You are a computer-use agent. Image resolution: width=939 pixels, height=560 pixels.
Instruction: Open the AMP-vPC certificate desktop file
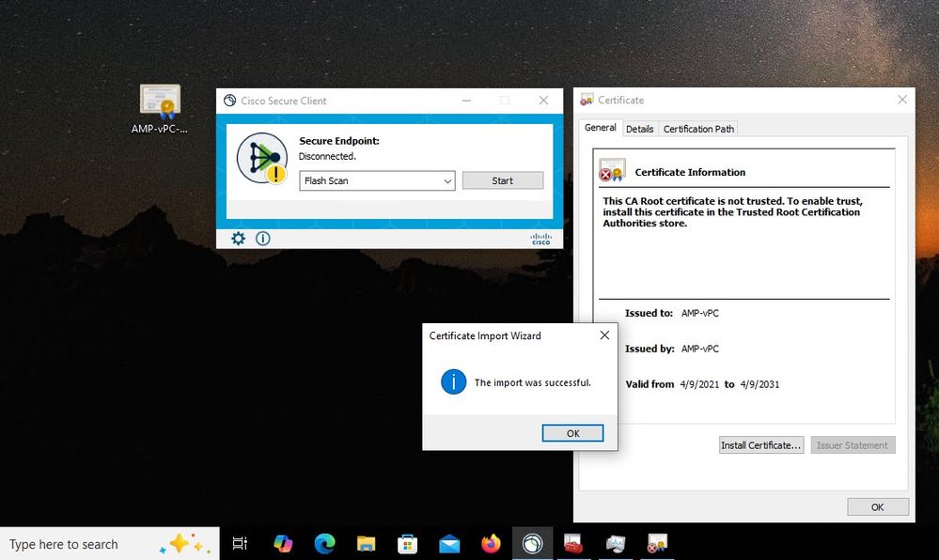(x=159, y=109)
